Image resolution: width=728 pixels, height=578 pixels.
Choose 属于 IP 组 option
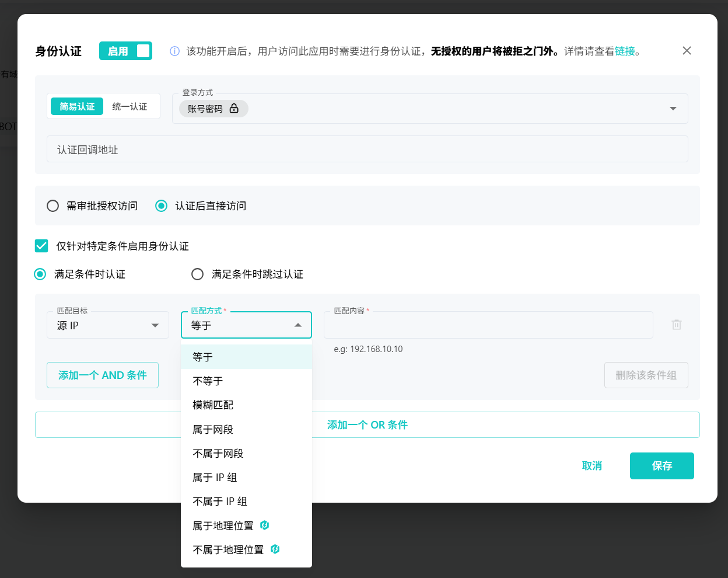[x=246, y=478]
